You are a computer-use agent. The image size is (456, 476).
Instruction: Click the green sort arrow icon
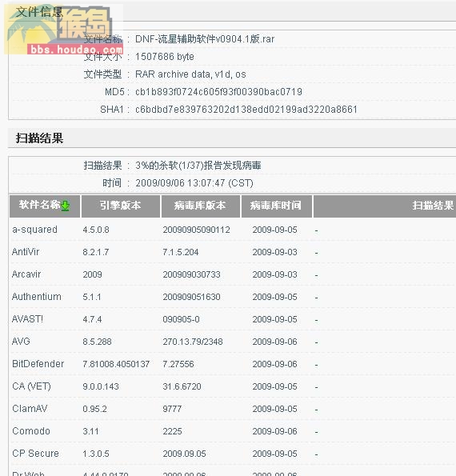66,206
